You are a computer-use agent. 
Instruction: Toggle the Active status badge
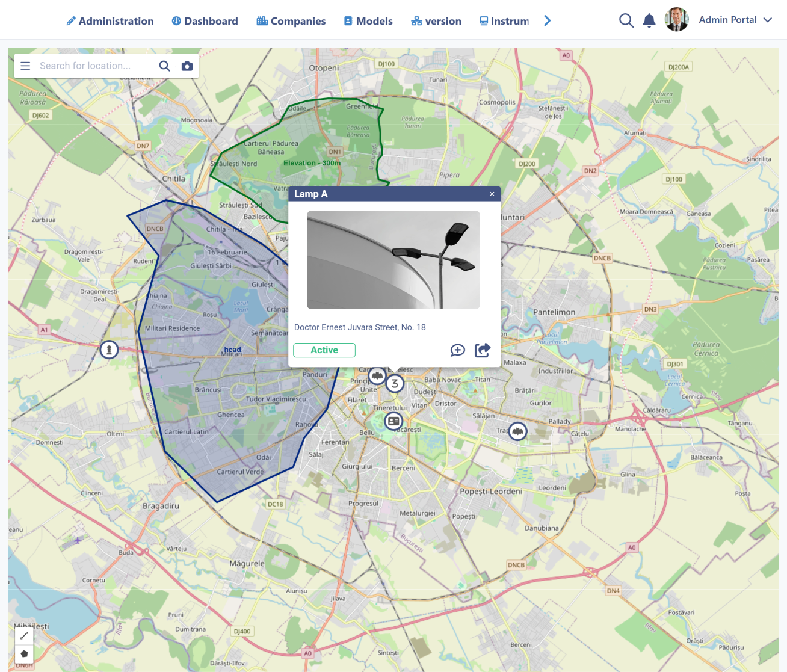click(324, 350)
